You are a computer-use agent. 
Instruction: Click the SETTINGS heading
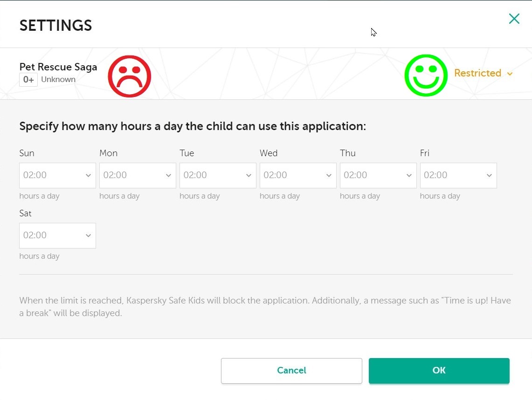55,26
